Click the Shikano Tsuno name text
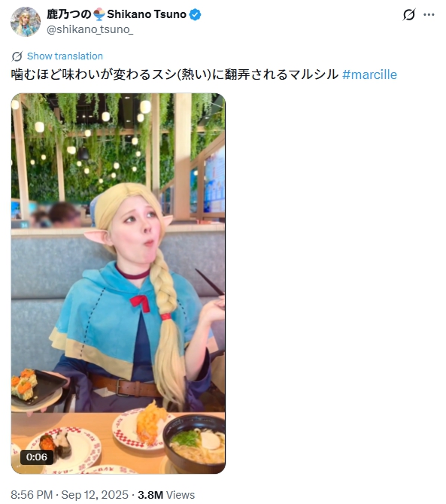The height and width of the screenshot is (504, 446). [147, 14]
